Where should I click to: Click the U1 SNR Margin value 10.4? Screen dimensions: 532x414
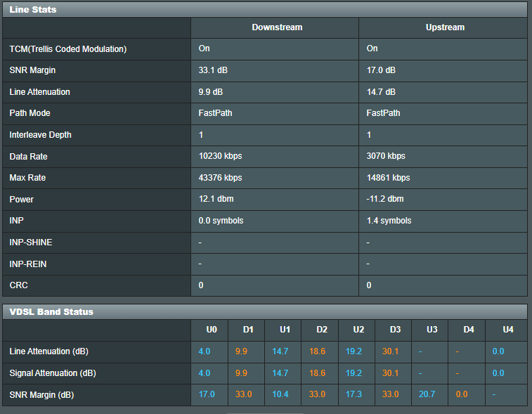(x=280, y=395)
